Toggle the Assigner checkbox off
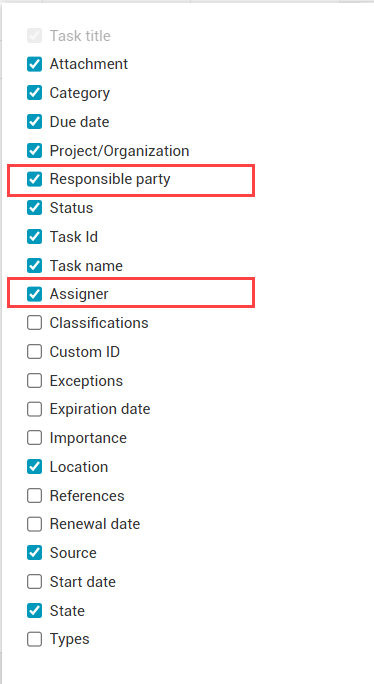 coord(34,294)
